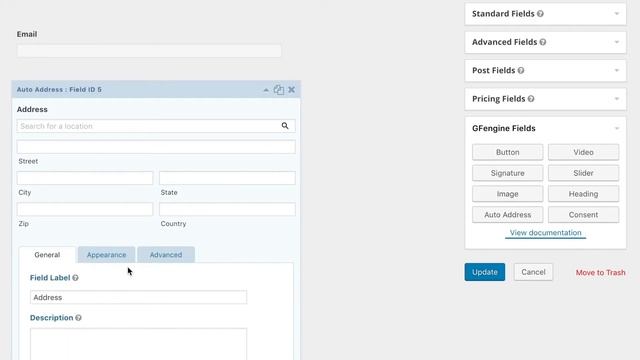Image resolution: width=640 pixels, height=360 pixels.
Task: Add a Video field
Action: [x=583, y=152]
